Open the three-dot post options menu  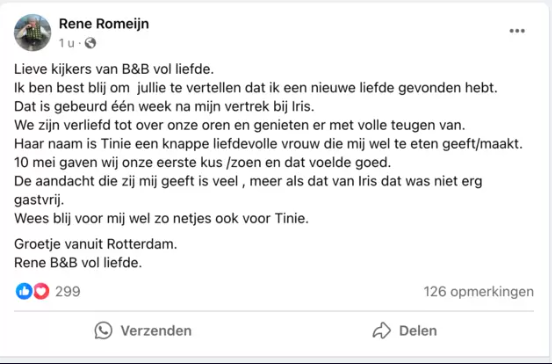(x=517, y=31)
